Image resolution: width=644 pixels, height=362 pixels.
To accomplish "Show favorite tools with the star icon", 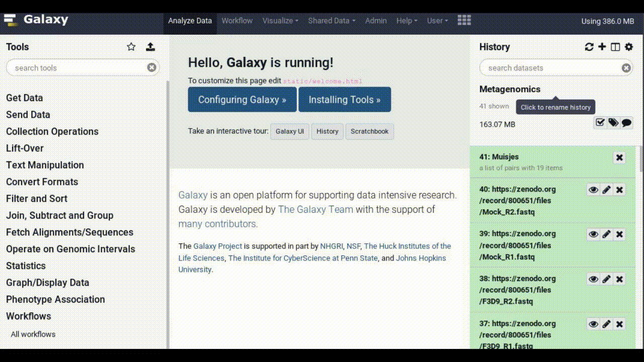I will click(131, 46).
